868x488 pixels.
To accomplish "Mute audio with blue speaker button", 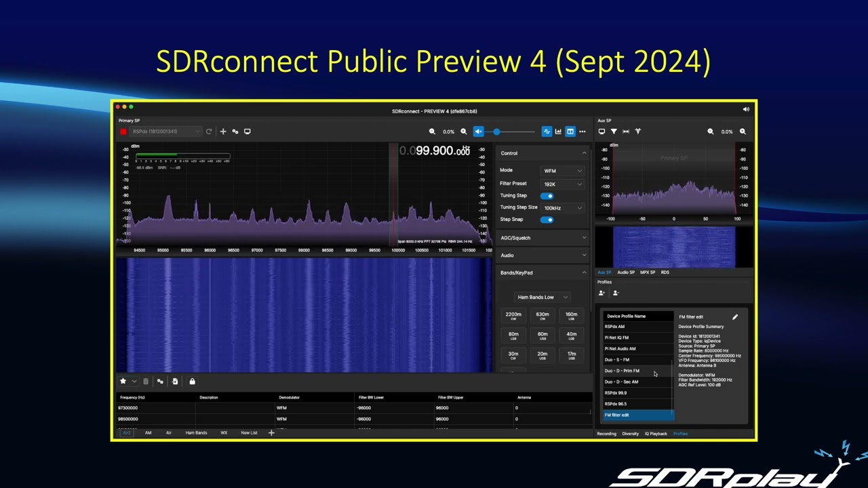I will coord(479,131).
